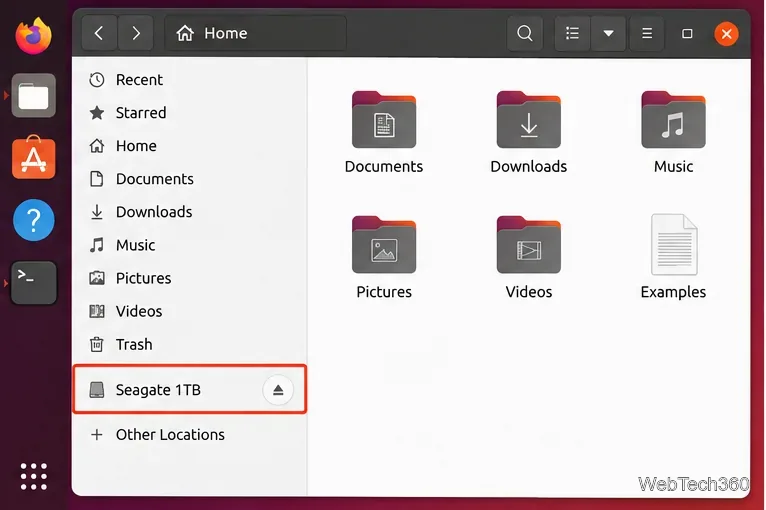The image size is (766, 510).
Task: Open Trash in the sidebar
Action: (x=190, y=345)
